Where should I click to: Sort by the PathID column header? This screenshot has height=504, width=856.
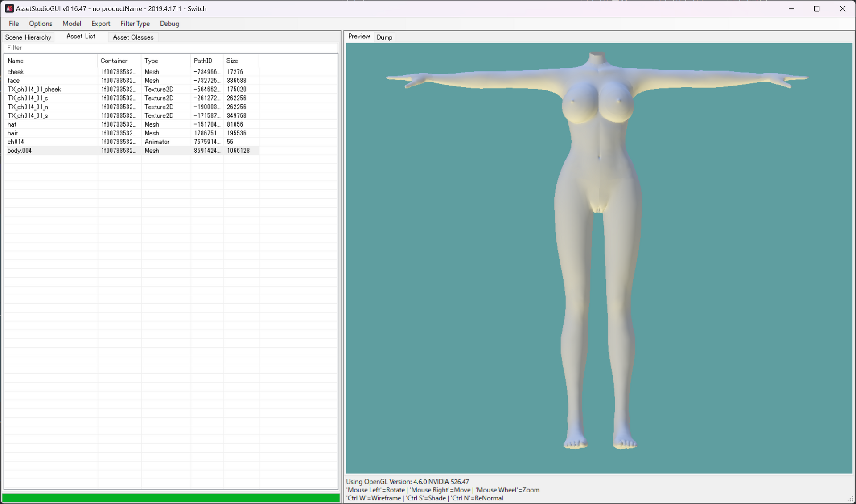[207, 61]
